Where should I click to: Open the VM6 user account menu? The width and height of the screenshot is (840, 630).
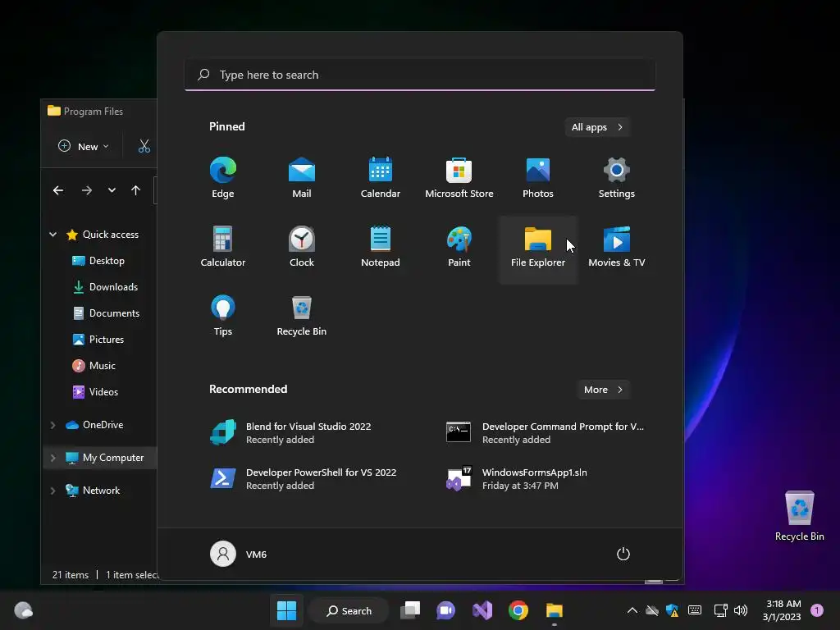click(x=239, y=554)
